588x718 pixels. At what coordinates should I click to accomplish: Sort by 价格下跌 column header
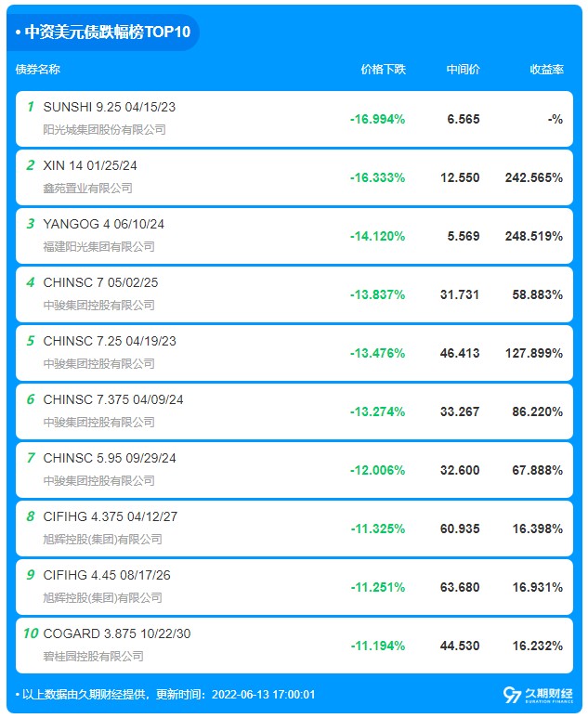[x=384, y=69]
